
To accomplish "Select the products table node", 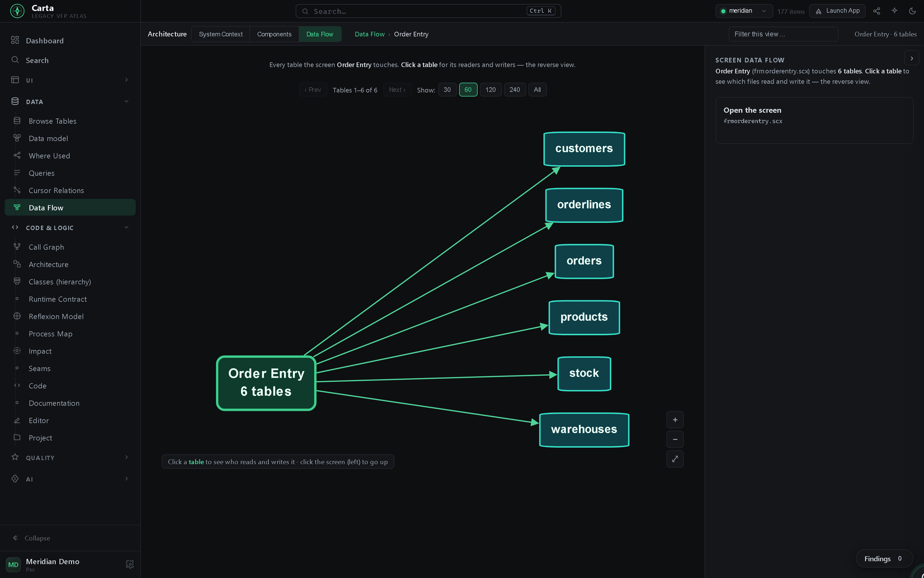I will [584, 317].
